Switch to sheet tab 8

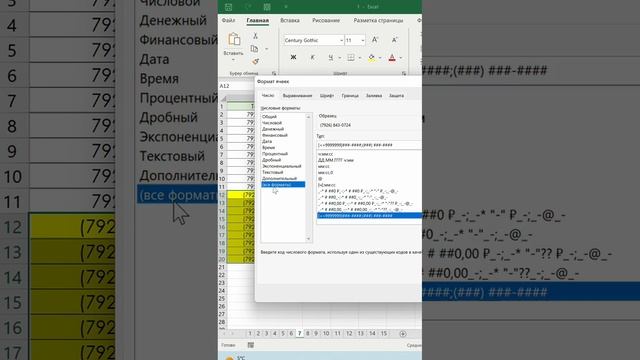tap(308, 334)
